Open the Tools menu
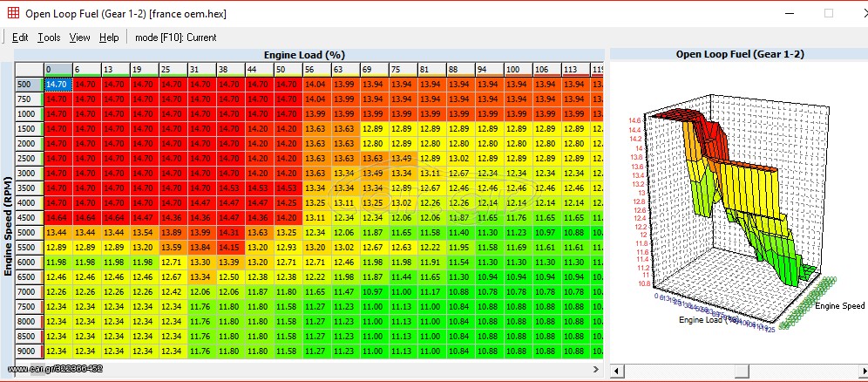Screen dimensions: 868x382 [49, 38]
